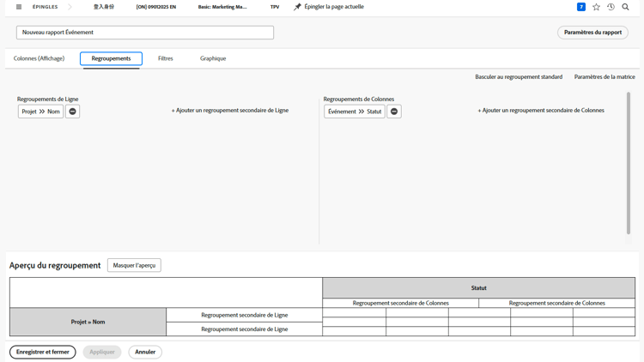
Task: Select the Regroupements tab
Action: pos(112,58)
